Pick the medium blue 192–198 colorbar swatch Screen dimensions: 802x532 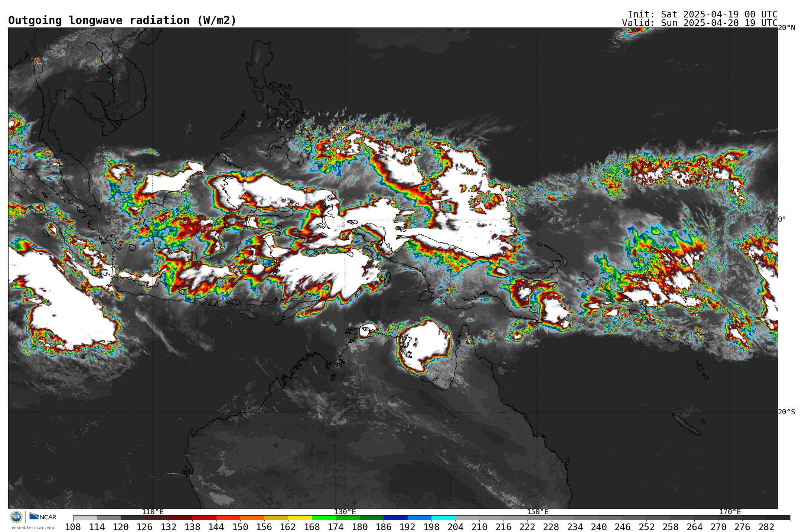(x=420, y=518)
